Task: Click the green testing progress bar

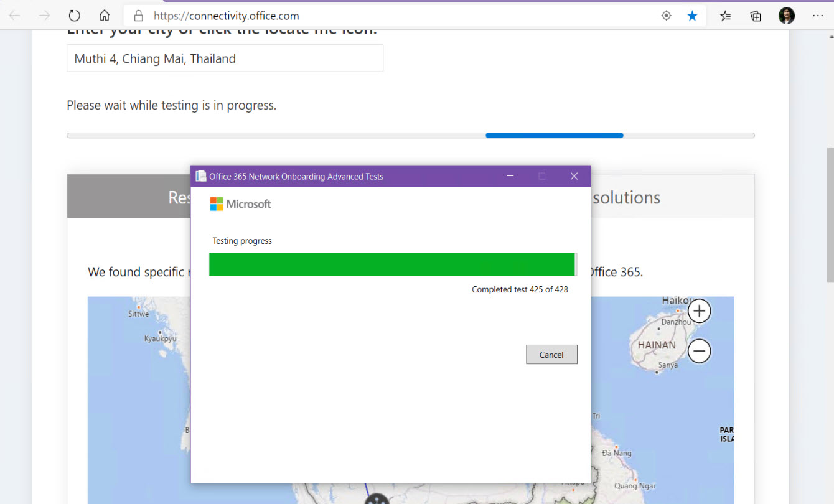Action: pyautogui.click(x=391, y=264)
